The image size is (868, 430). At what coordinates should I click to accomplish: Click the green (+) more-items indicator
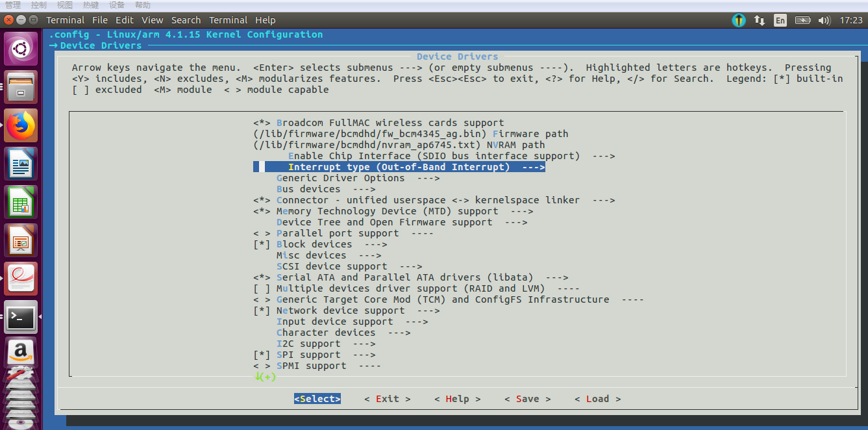265,377
